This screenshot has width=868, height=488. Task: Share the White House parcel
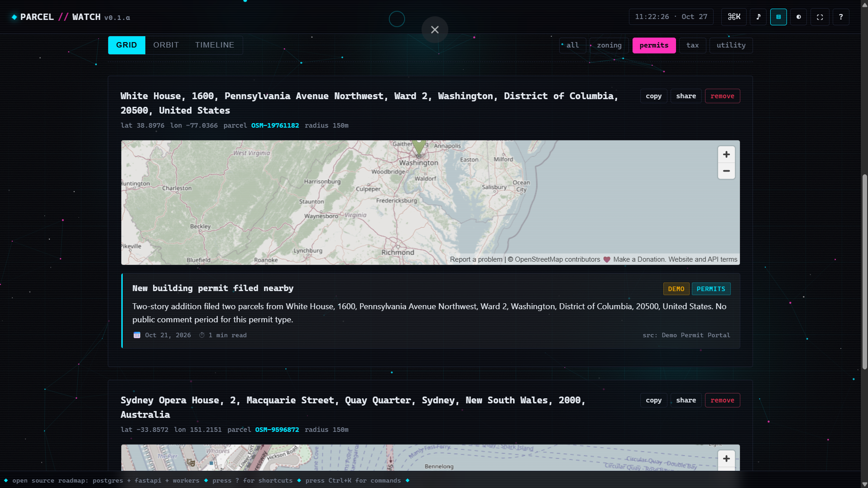coord(686,96)
